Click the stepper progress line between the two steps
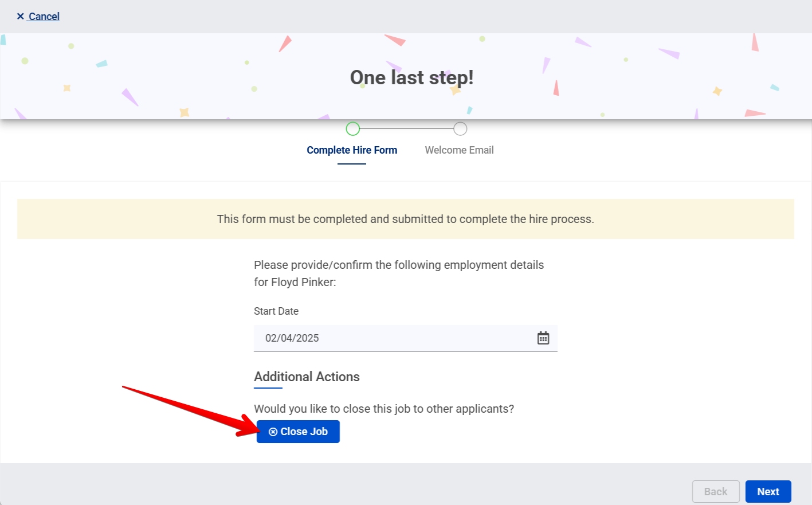Screen dimensions: 812x505 (406, 128)
